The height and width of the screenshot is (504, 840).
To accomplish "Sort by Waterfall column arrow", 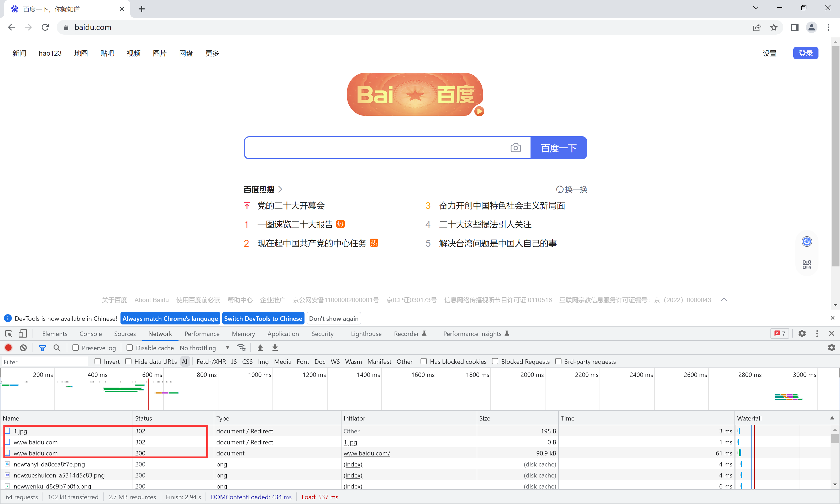I will (x=832, y=418).
